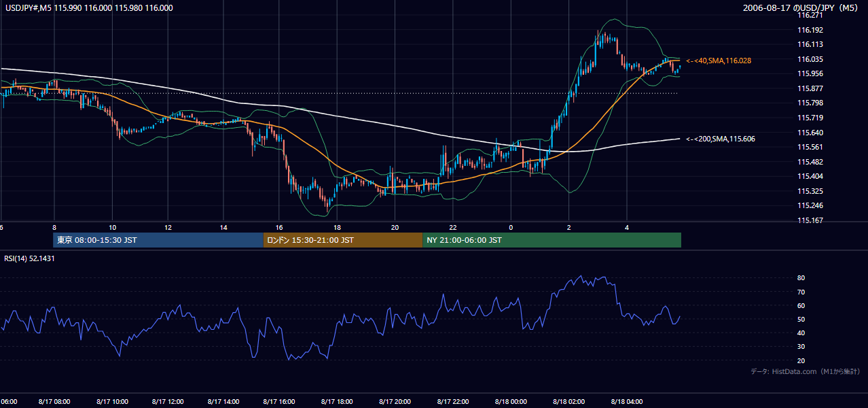Click hour 18 on the price chart time axis
868x408 pixels.
(x=336, y=227)
